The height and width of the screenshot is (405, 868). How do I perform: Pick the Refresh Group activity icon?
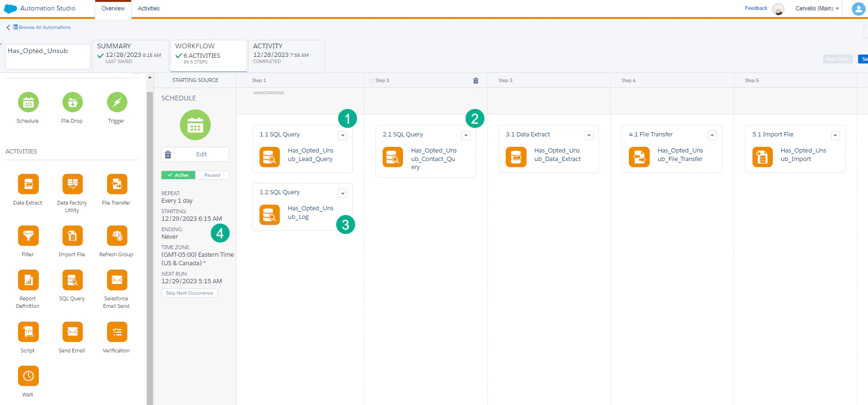pos(117,235)
